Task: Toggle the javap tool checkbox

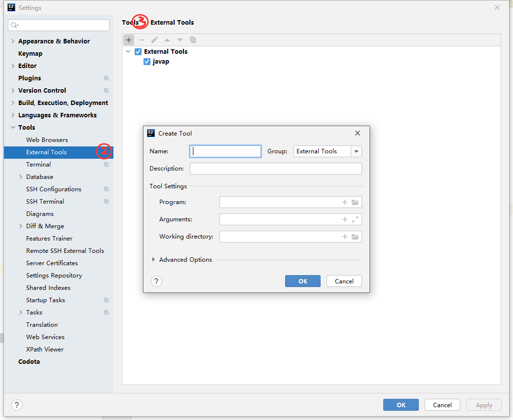Action: (147, 62)
